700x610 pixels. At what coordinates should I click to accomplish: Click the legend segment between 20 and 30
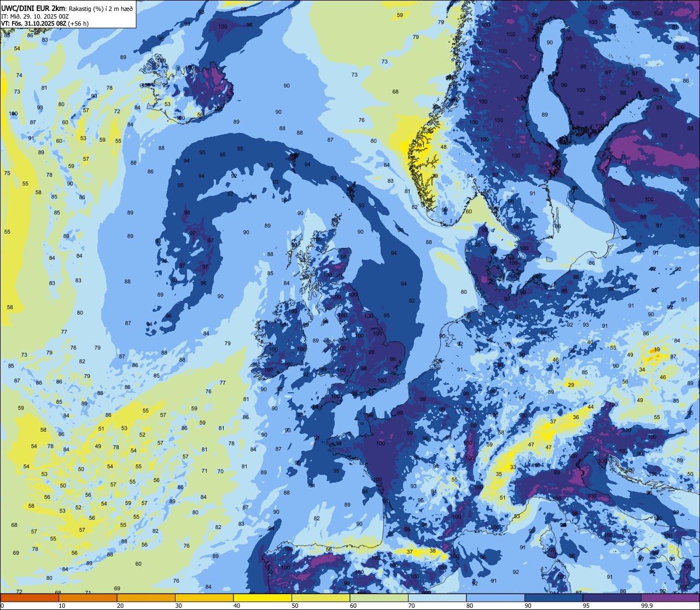[x=146, y=597]
